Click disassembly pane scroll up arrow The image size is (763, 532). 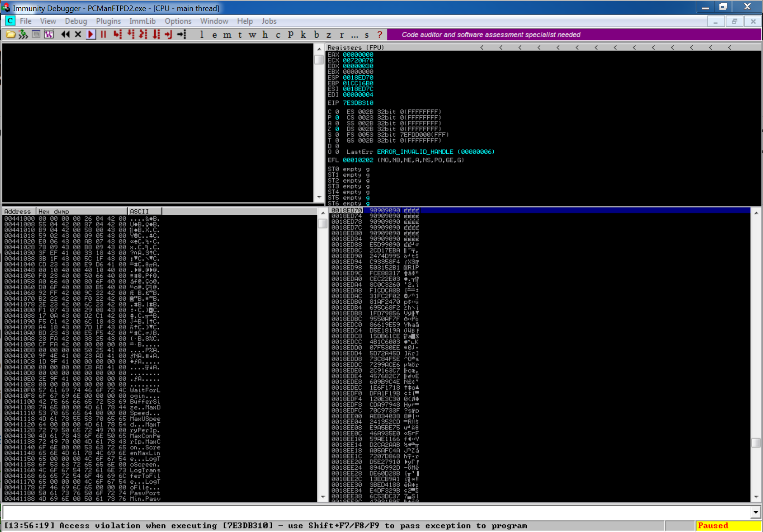tap(319, 49)
